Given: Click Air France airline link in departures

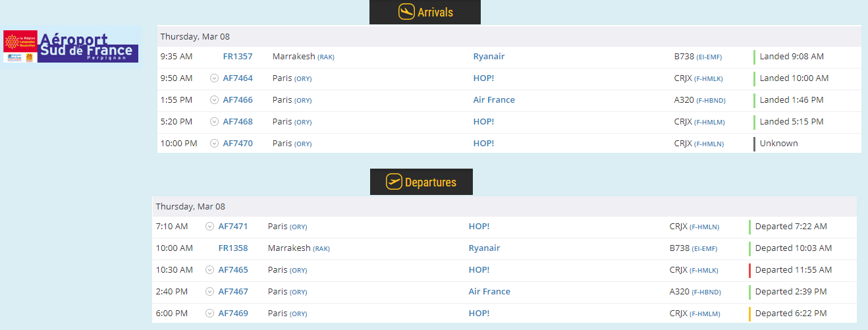Looking at the screenshot, I should [x=489, y=292].
